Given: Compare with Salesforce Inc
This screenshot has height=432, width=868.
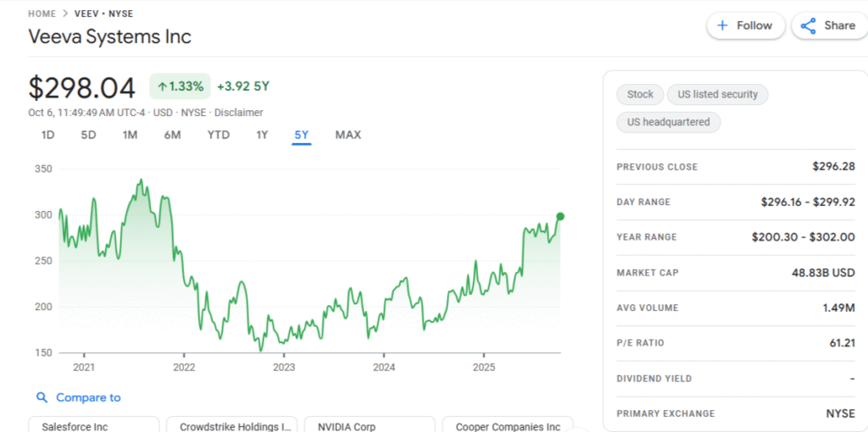Looking at the screenshot, I should tap(93, 426).
